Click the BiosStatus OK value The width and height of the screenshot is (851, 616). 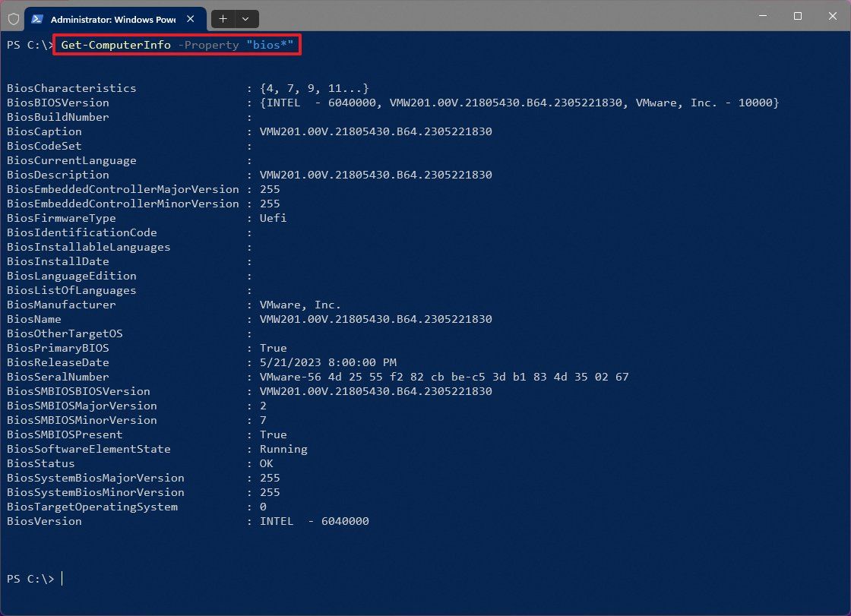pyautogui.click(x=266, y=463)
